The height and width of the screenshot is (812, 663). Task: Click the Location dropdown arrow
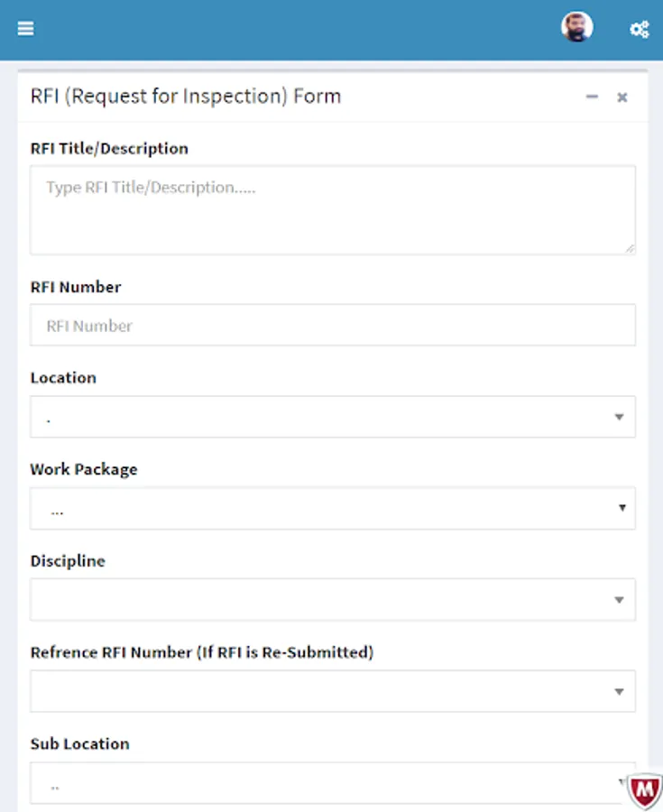point(619,417)
